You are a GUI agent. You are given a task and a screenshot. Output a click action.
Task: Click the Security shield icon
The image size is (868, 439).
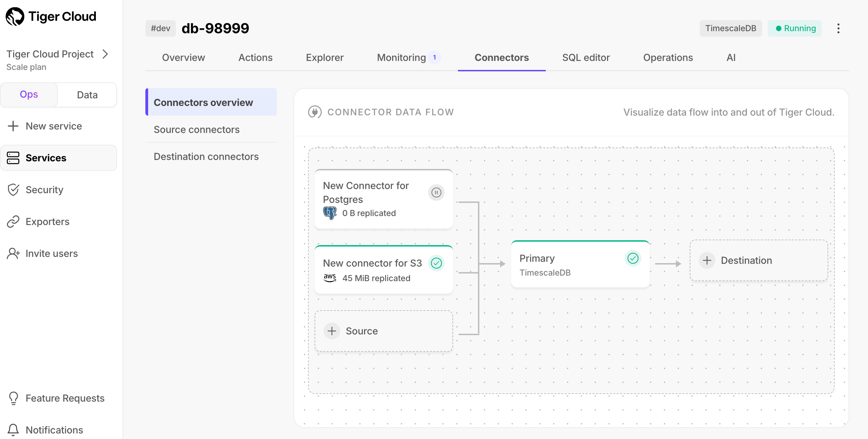tap(13, 190)
